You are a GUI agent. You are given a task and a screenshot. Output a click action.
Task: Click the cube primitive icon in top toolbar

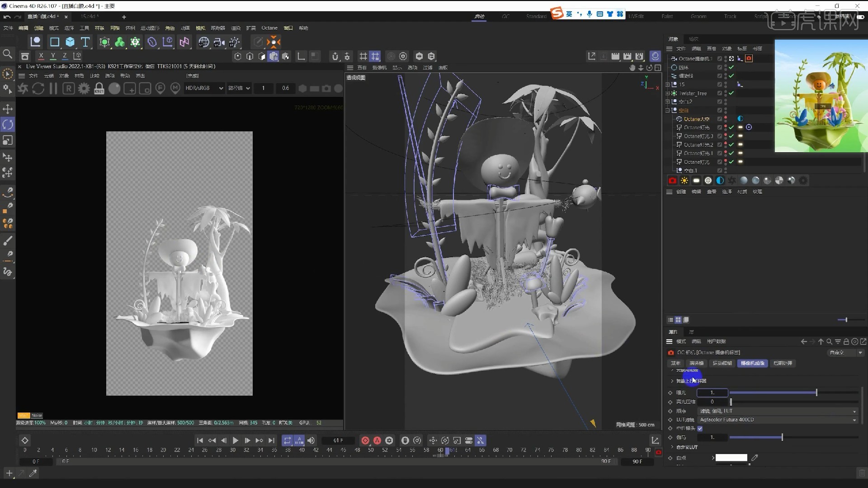pyautogui.click(x=70, y=42)
